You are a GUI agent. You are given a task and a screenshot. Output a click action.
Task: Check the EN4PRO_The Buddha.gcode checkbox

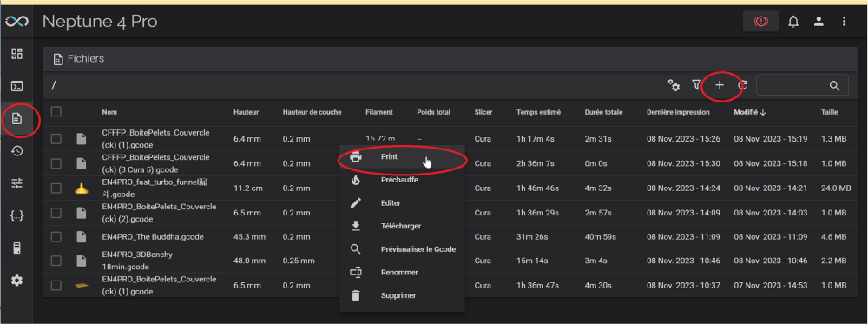pyautogui.click(x=56, y=237)
